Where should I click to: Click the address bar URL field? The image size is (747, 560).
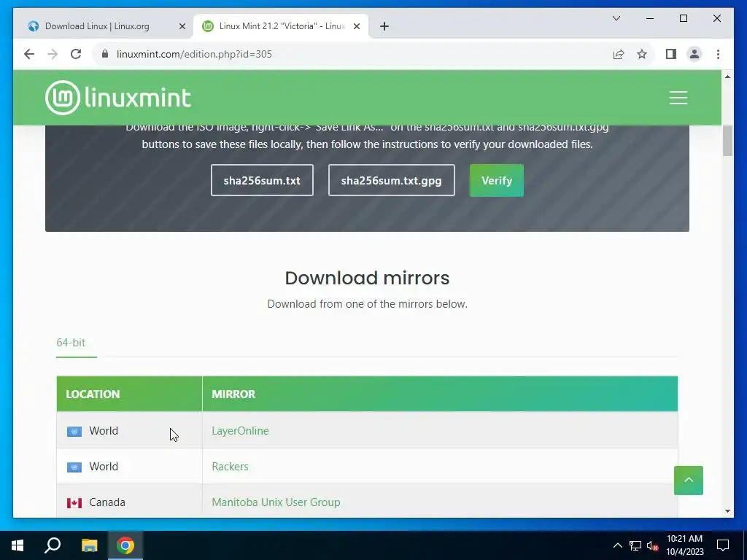coord(352,54)
